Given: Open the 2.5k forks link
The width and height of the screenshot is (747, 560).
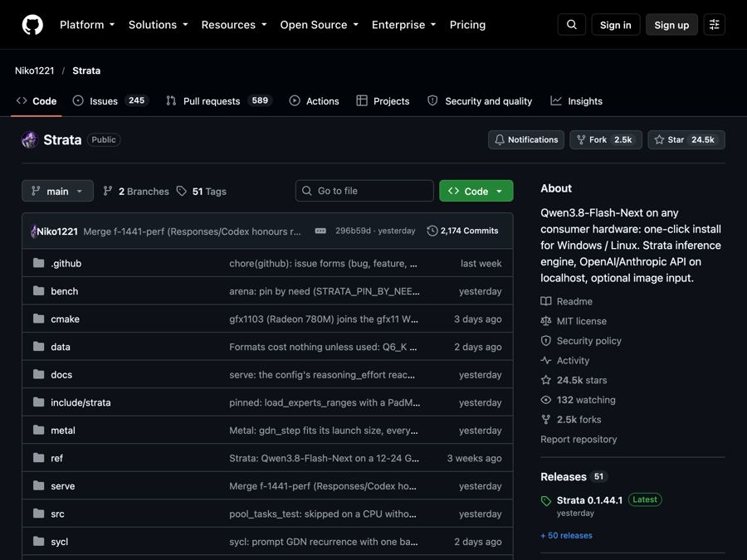Looking at the screenshot, I should (579, 420).
